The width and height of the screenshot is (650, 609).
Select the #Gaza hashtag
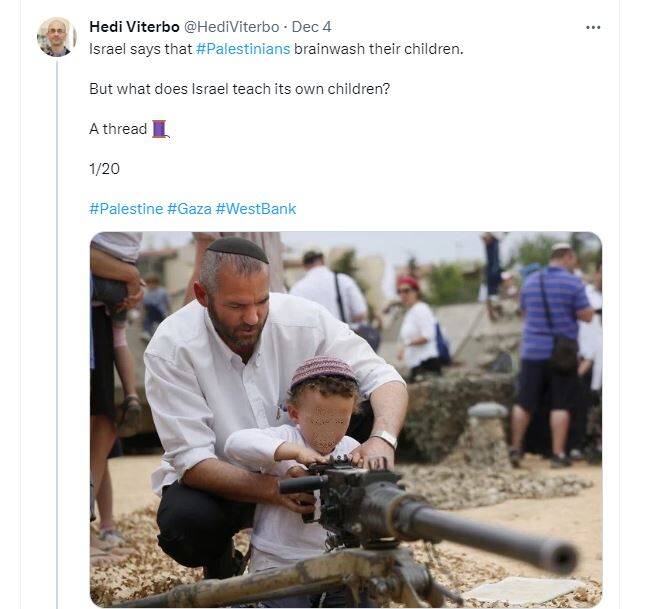pyautogui.click(x=189, y=209)
